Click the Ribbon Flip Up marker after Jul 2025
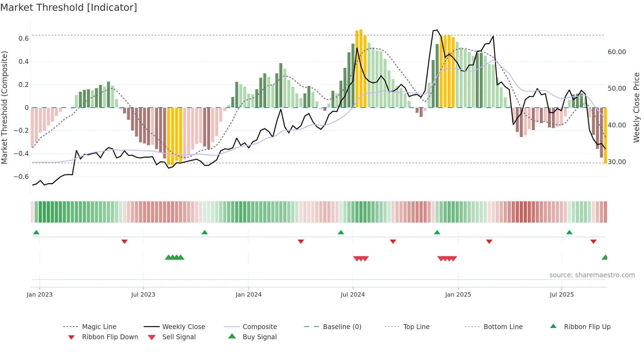The height and width of the screenshot is (362, 644). point(569,232)
